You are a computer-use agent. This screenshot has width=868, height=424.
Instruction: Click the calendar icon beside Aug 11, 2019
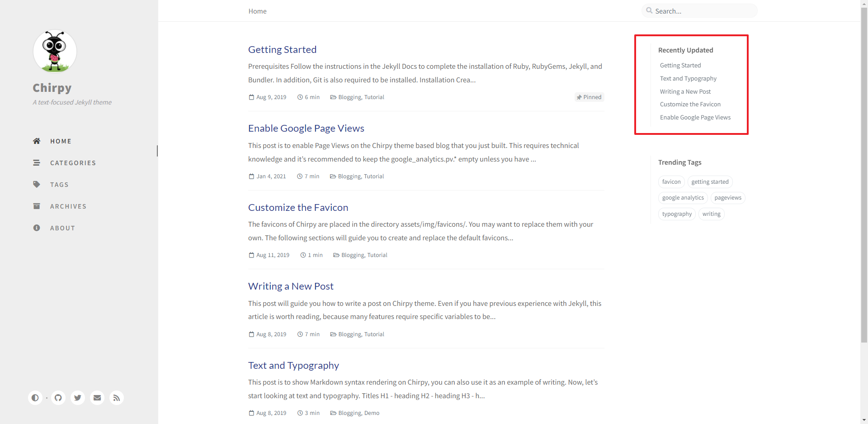(x=251, y=255)
